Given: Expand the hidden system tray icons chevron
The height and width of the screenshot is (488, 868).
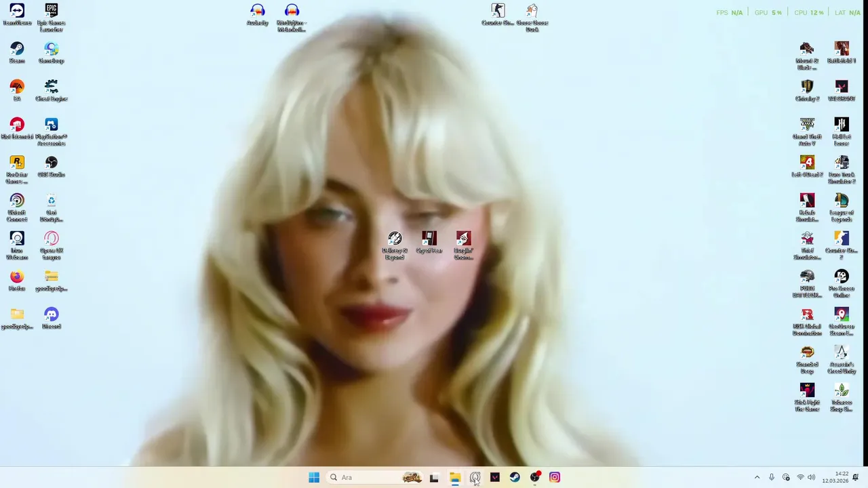Looking at the screenshot, I should click(757, 477).
